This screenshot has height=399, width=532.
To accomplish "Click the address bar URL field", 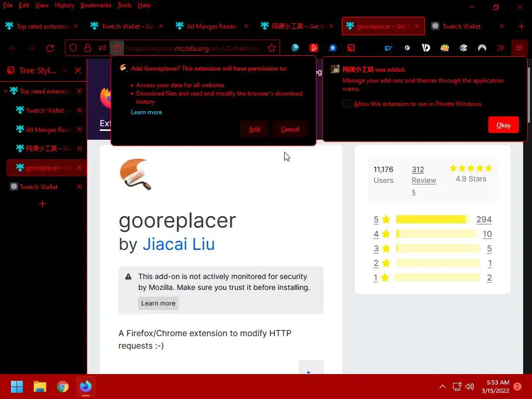I will (194, 48).
